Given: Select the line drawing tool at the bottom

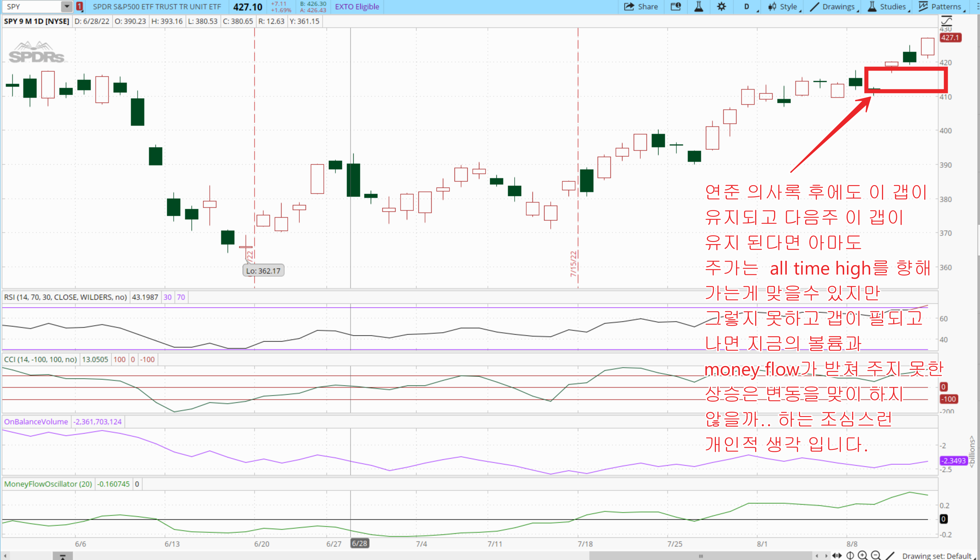Looking at the screenshot, I should click(x=890, y=555).
